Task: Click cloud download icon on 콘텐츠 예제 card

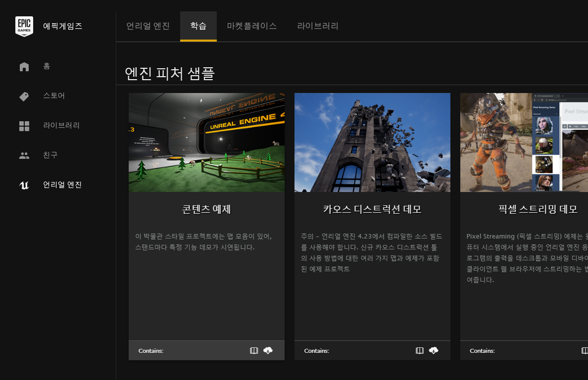Action: point(268,350)
